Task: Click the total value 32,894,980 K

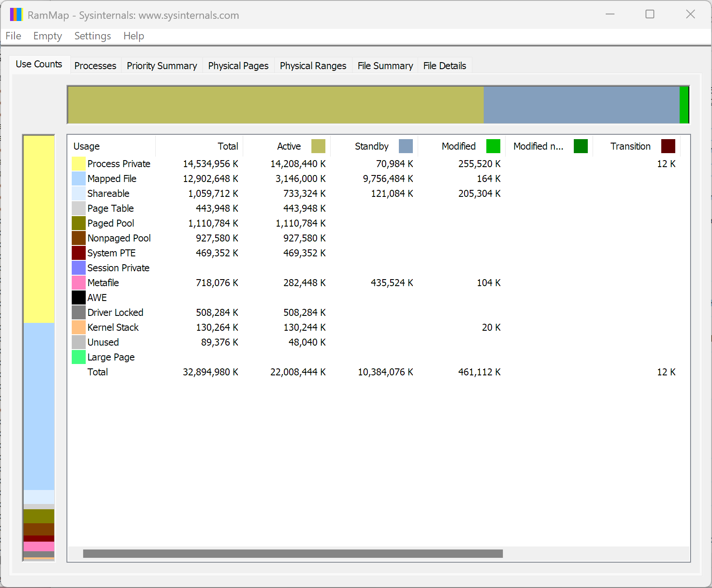Action: coord(210,372)
